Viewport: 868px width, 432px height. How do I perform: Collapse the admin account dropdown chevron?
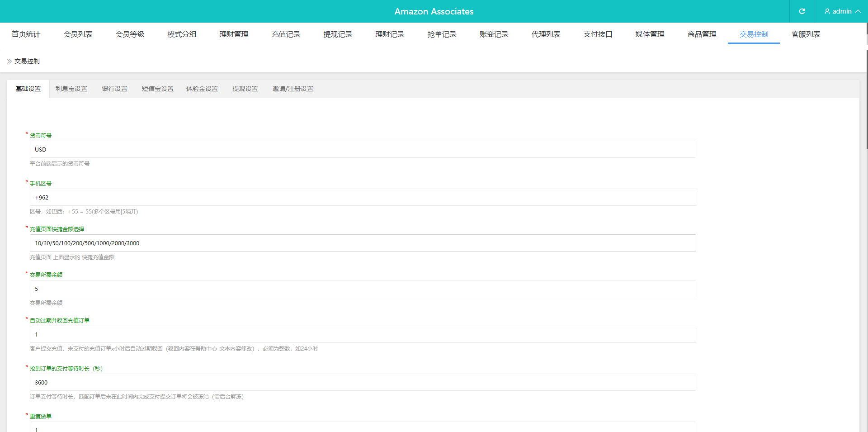pyautogui.click(x=857, y=11)
